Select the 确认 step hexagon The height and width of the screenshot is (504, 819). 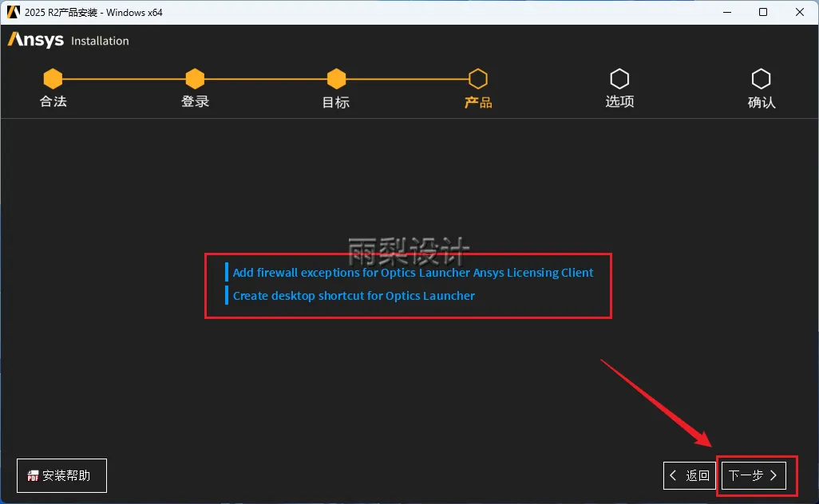coord(761,79)
